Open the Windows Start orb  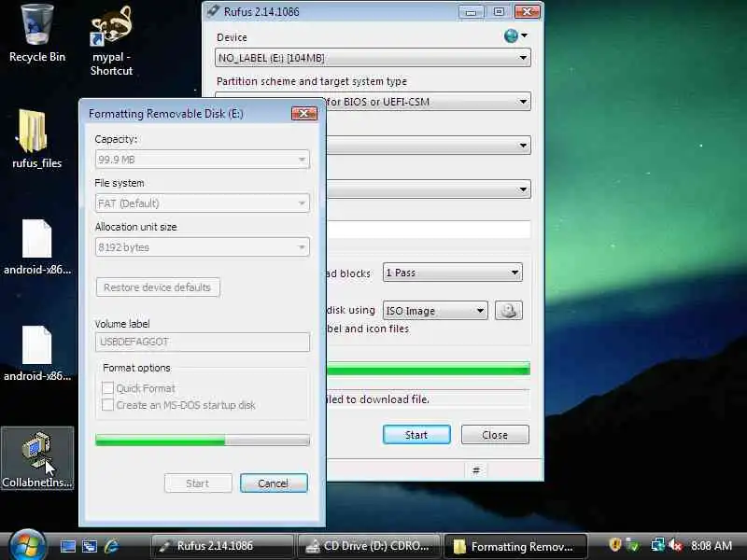pos(27,545)
